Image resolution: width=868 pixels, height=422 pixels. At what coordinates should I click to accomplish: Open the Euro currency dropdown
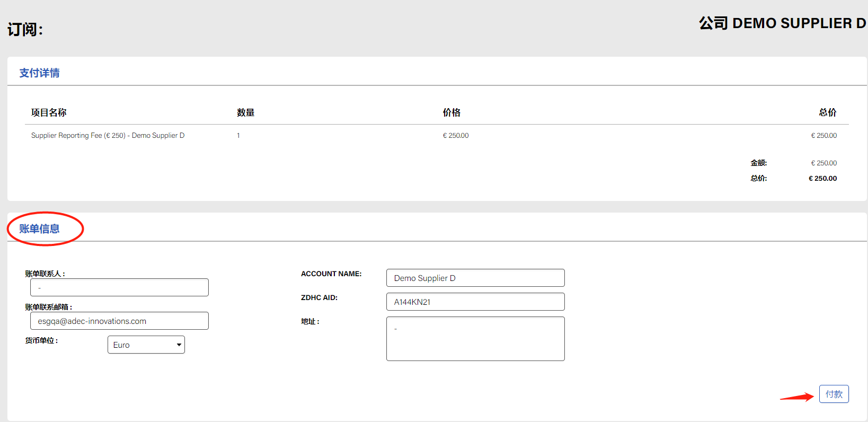click(146, 345)
